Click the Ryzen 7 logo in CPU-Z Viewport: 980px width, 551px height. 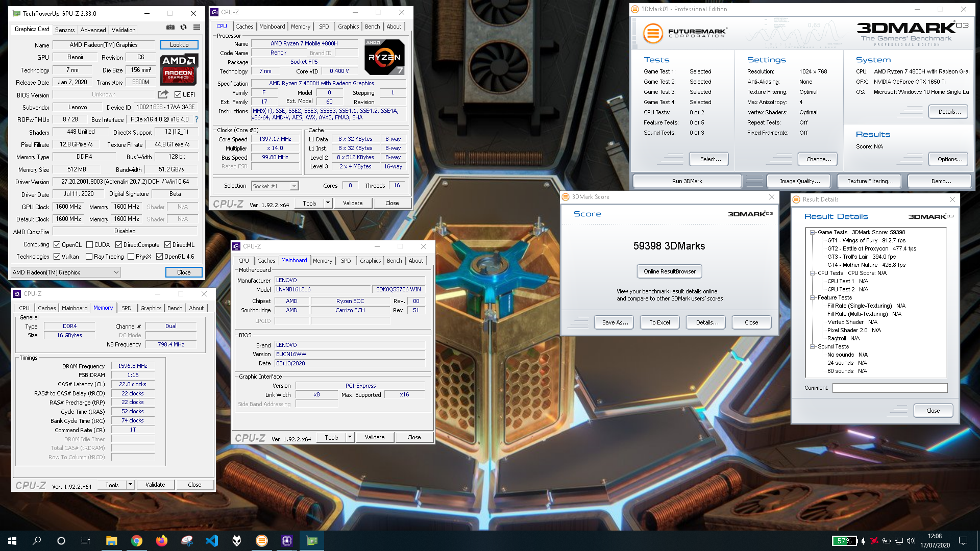(x=385, y=57)
